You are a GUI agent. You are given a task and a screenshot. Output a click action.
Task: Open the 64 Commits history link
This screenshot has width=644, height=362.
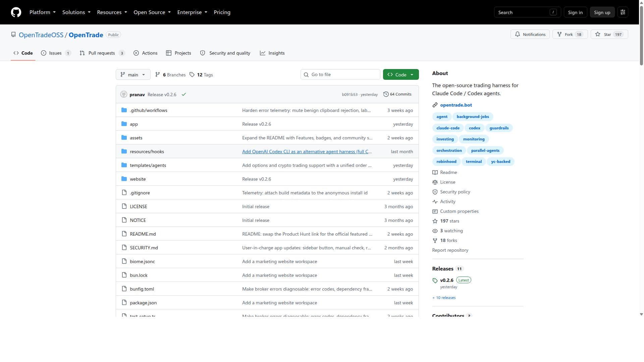point(397,95)
